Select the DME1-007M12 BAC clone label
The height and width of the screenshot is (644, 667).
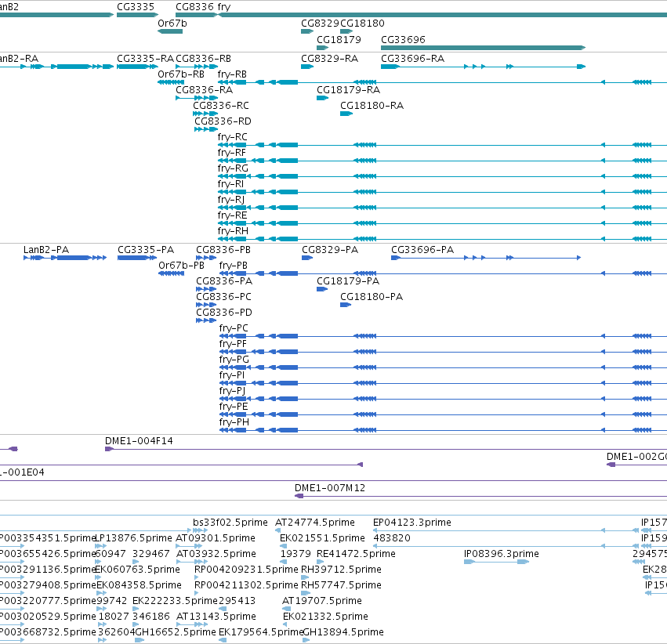point(330,488)
